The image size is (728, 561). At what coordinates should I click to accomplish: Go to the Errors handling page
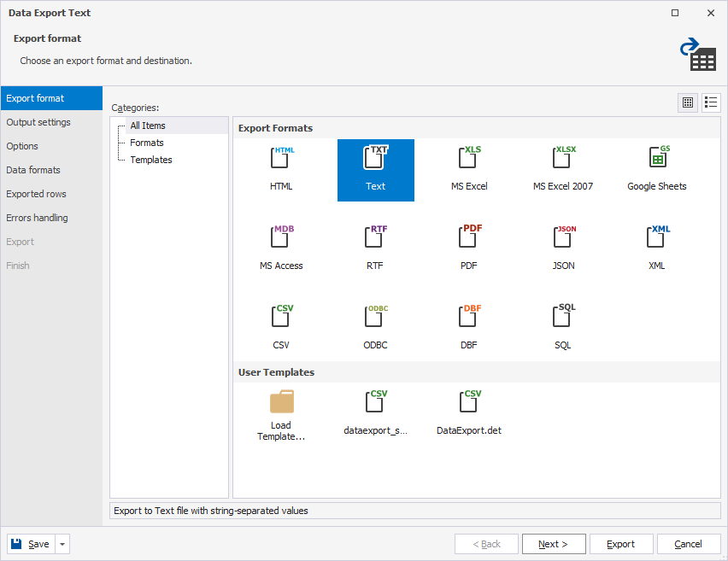pyautogui.click(x=37, y=218)
